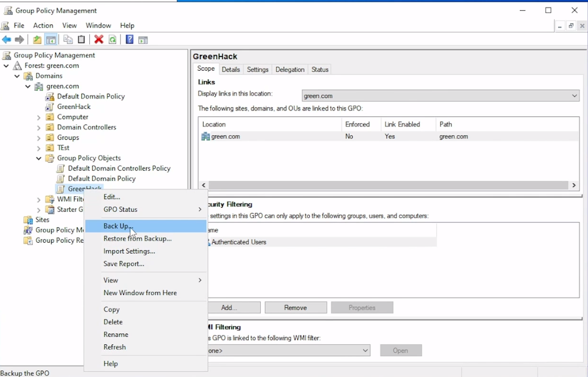Expand the Groups OU node

39,138
